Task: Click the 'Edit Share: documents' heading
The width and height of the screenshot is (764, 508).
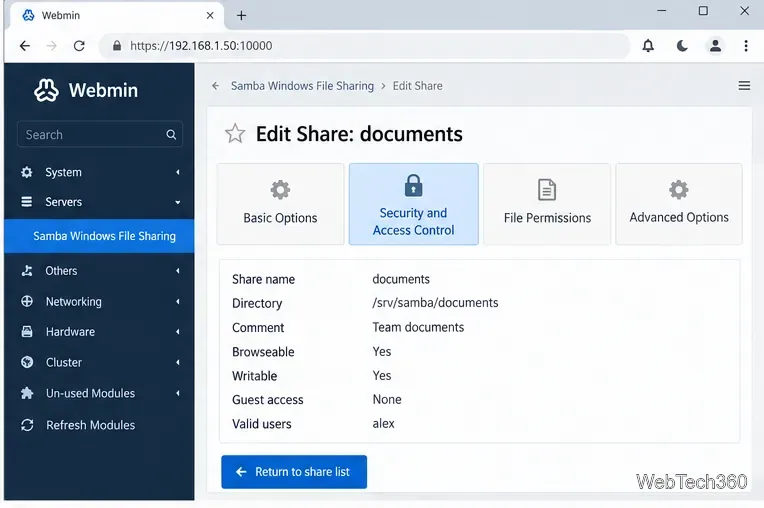Action: click(359, 134)
